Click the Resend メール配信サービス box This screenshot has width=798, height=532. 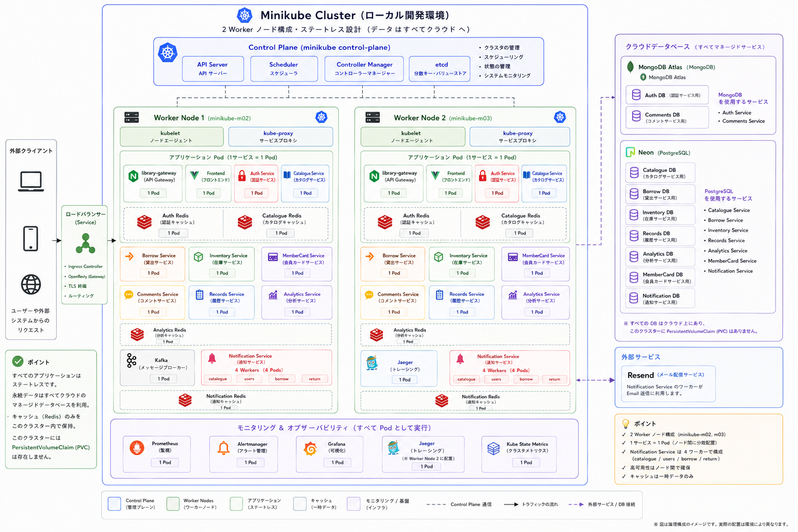(x=668, y=384)
